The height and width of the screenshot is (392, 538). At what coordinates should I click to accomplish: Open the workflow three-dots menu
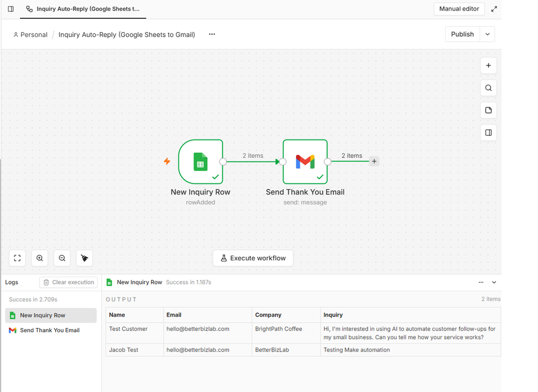212,34
